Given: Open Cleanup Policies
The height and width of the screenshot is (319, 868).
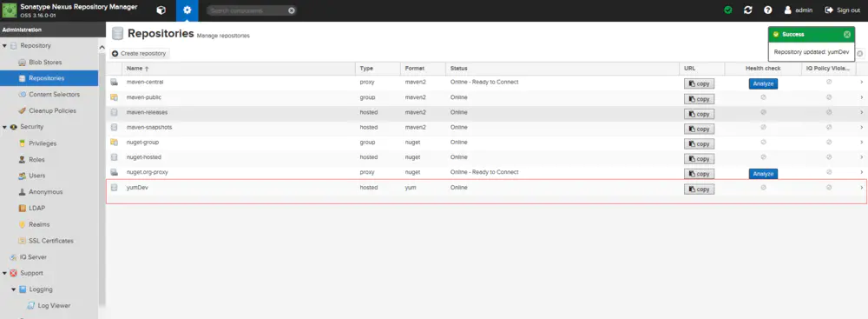Looking at the screenshot, I should click(52, 110).
